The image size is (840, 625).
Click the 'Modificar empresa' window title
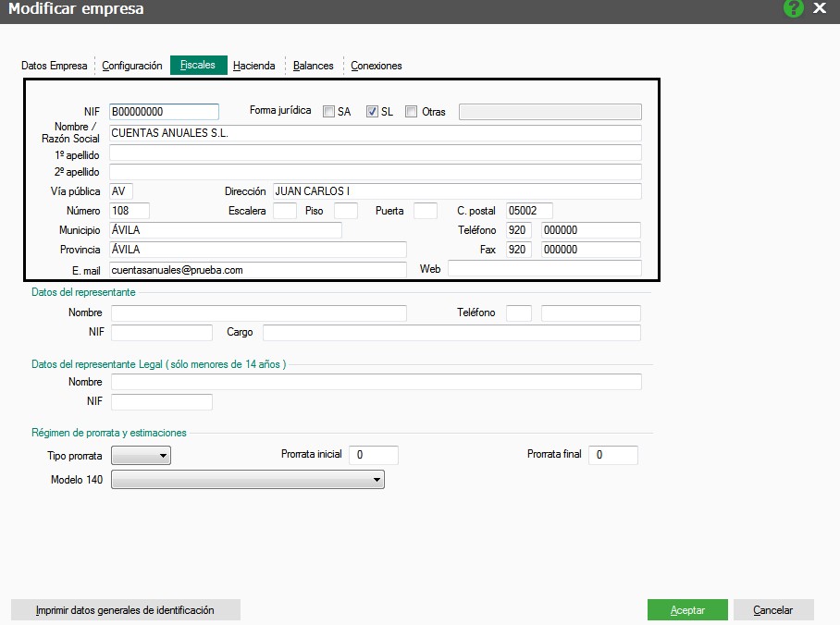76,8
